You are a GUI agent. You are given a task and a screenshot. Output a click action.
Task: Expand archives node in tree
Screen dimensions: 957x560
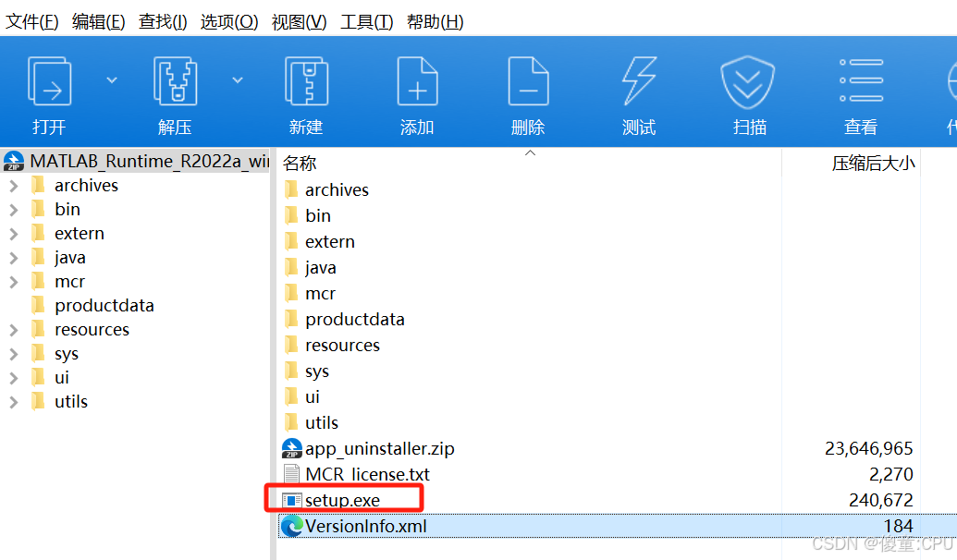click(x=14, y=186)
